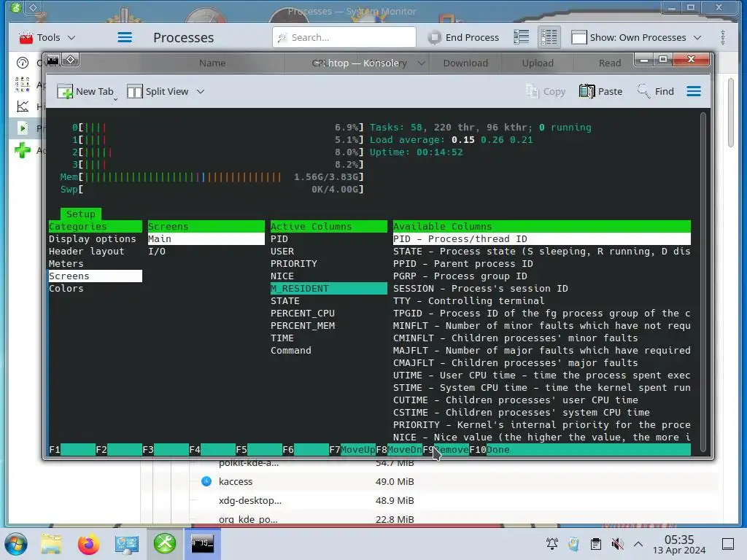Sort by the Upload column header
This screenshot has width=747, height=560.
538,63
